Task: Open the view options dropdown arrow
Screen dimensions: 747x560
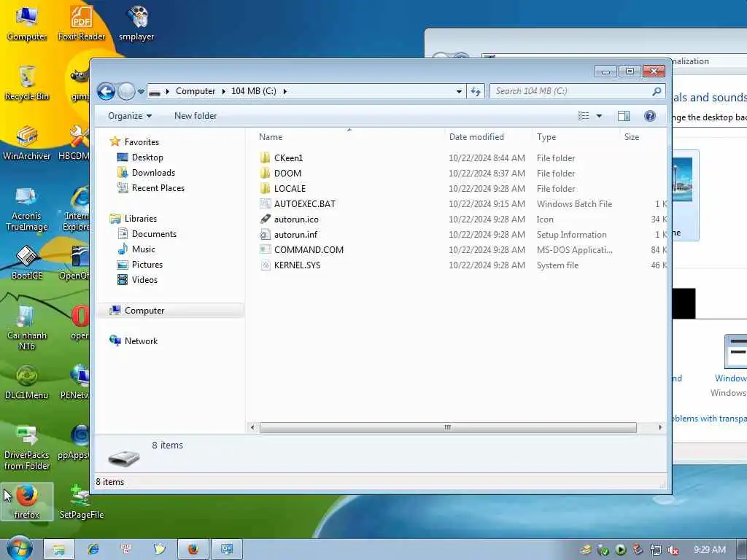Action: tap(600, 116)
